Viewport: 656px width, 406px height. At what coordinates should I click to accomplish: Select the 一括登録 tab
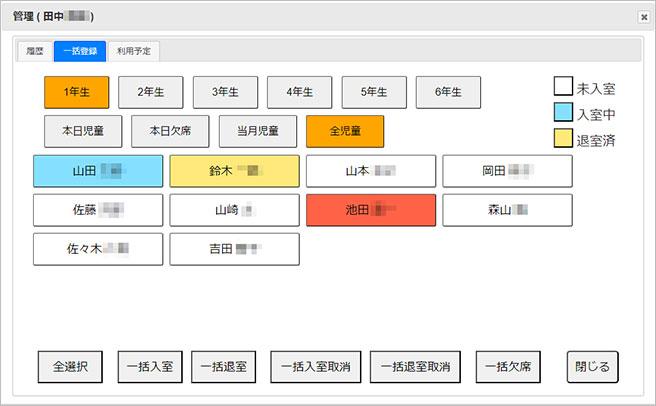point(79,51)
